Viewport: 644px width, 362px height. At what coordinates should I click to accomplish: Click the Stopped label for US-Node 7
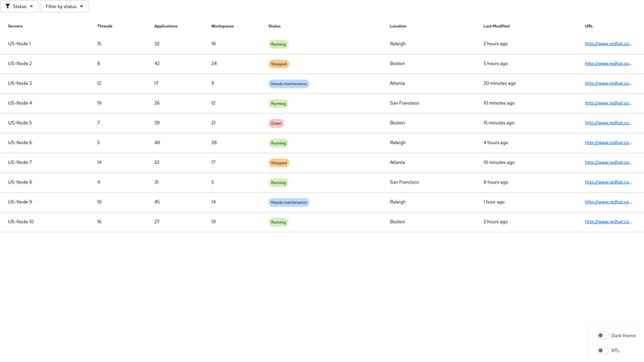pyautogui.click(x=279, y=163)
